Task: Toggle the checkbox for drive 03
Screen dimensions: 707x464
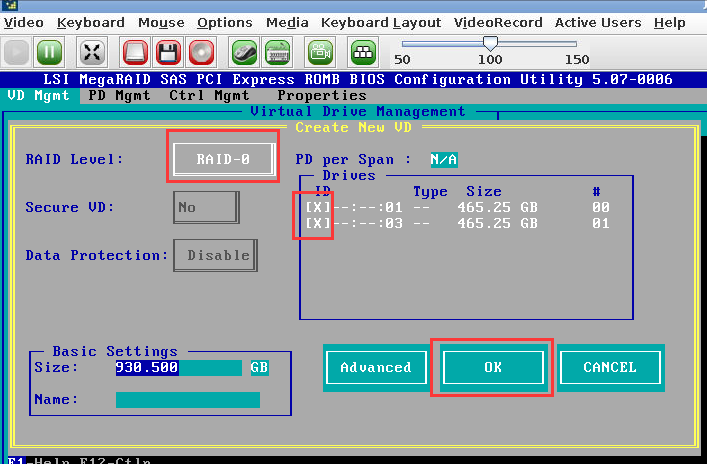Action: (317, 224)
